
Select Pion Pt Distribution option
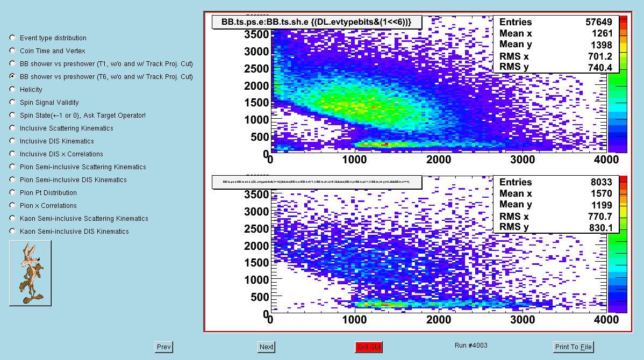12,192
